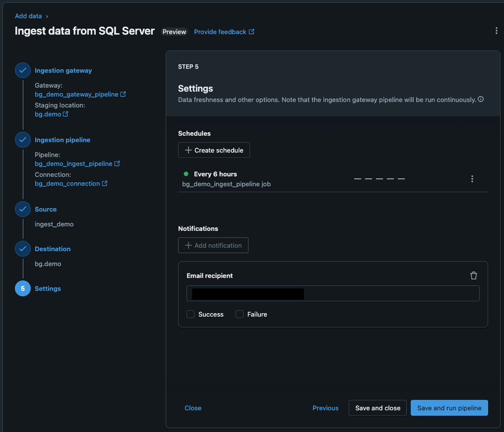This screenshot has width=504, height=432.
Task: Enable the Failure notification checkbox
Action: coord(240,314)
